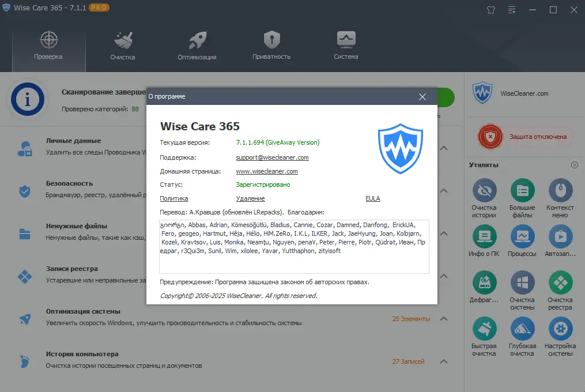Open the Настройка системы utility
The image size is (585, 392).
pos(560,337)
